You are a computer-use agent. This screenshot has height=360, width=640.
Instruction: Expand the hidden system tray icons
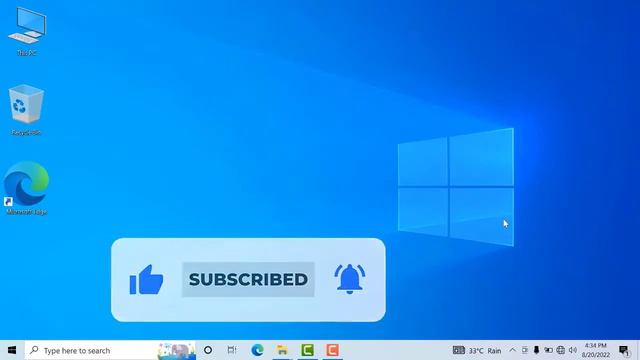(512, 350)
